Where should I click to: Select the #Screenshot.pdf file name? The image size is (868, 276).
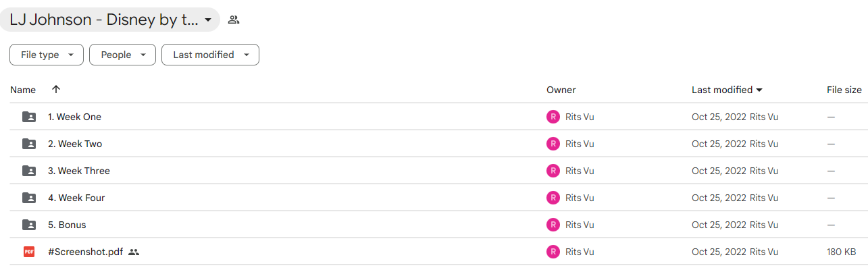click(86, 252)
